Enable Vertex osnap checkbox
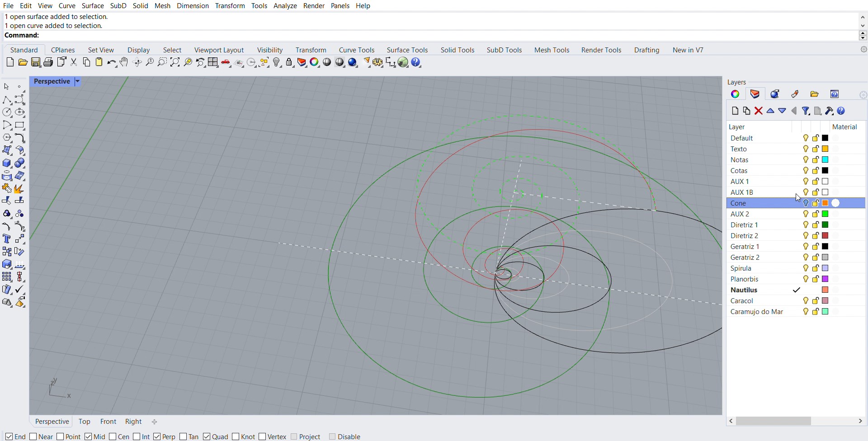This screenshot has width=868, height=441. click(x=263, y=436)
